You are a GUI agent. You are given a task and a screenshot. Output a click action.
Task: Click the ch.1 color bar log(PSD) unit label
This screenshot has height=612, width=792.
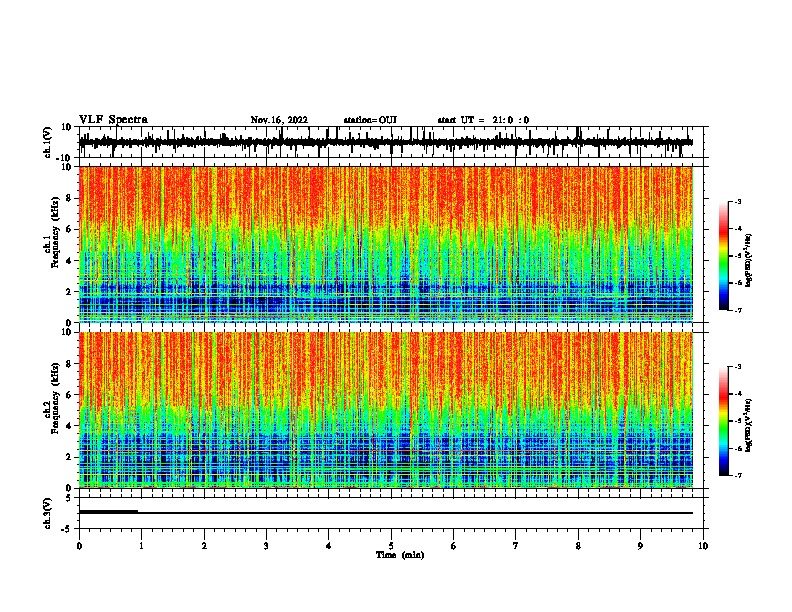749,261
